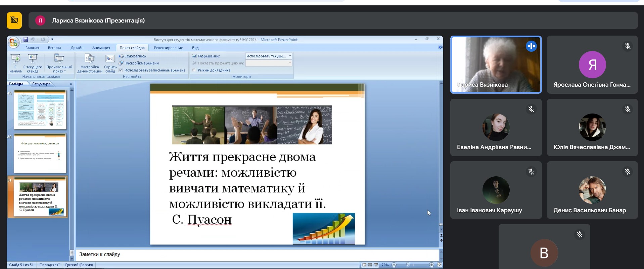Redo via Quick Access toolbar
Screen dimensions: 644x269
tap(43, 39)
